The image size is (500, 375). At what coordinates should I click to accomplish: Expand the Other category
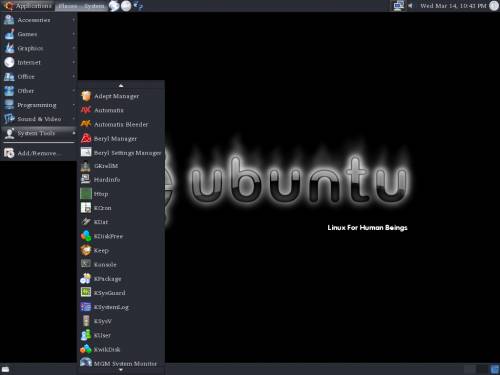click(x=39, y=91)
